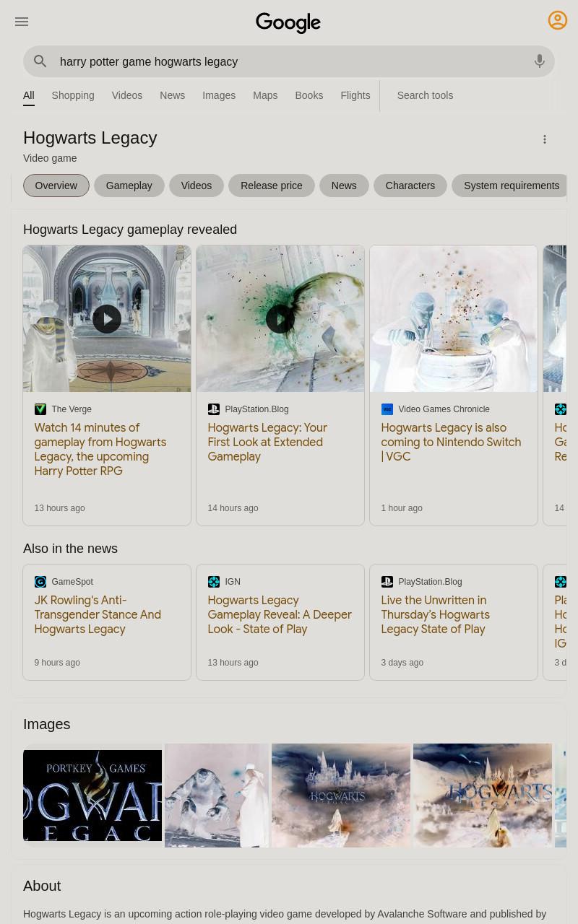This screenshot has width=578, height=924.
Task: Switch to the Images tab
Action: click(219, 95)
